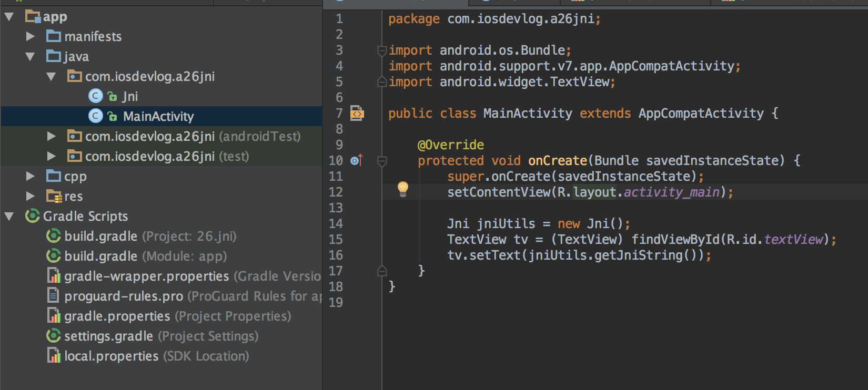
Task: Click 'textView' resource id in line 15
Action: 793,240
